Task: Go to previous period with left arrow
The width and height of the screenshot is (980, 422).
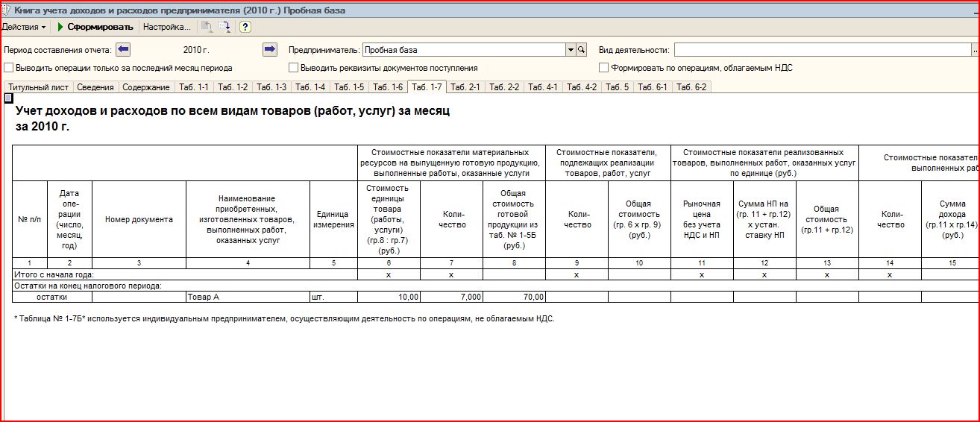Action: click(x=123, y=50)
